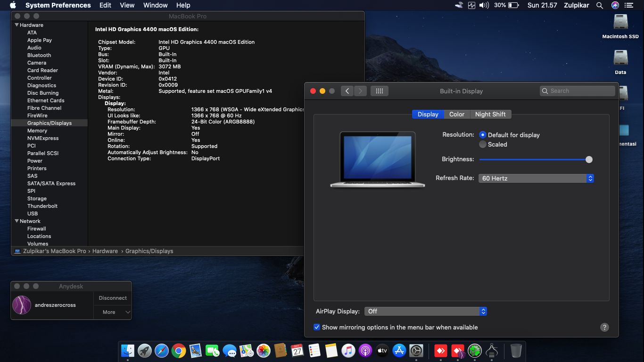Screen dimensions: 644x362
Task: Click the Search field in preferences
Action: pos(578,91)
